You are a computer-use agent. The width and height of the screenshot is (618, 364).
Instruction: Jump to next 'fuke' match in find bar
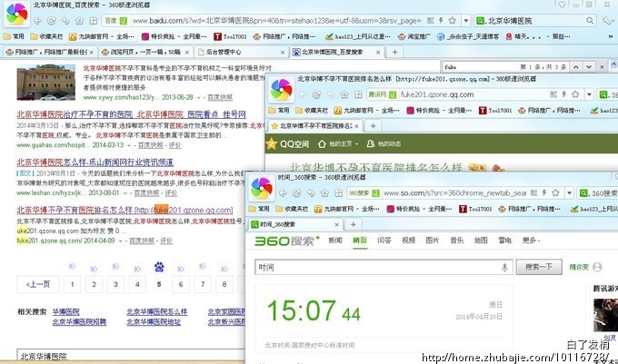[x=589, y=67]
